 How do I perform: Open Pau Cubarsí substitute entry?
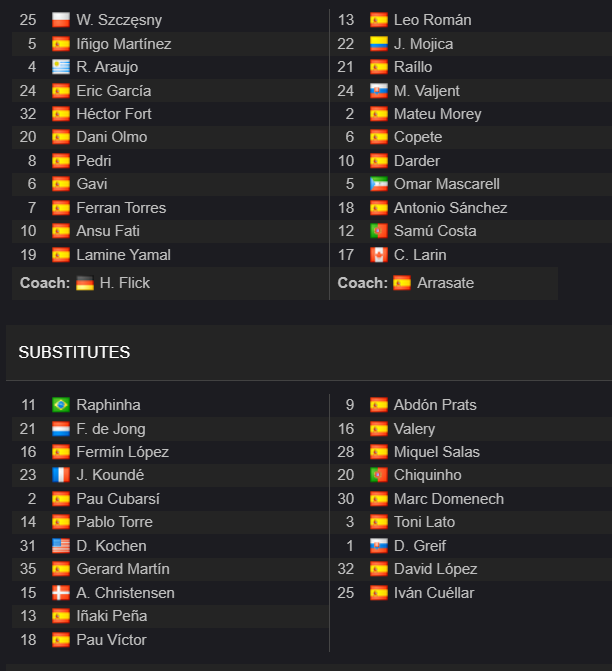pyautogui.click(x=118, y=499)
